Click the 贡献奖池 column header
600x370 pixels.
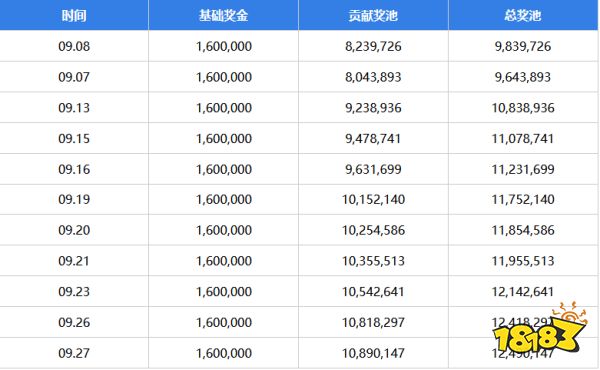pos(373,16)
